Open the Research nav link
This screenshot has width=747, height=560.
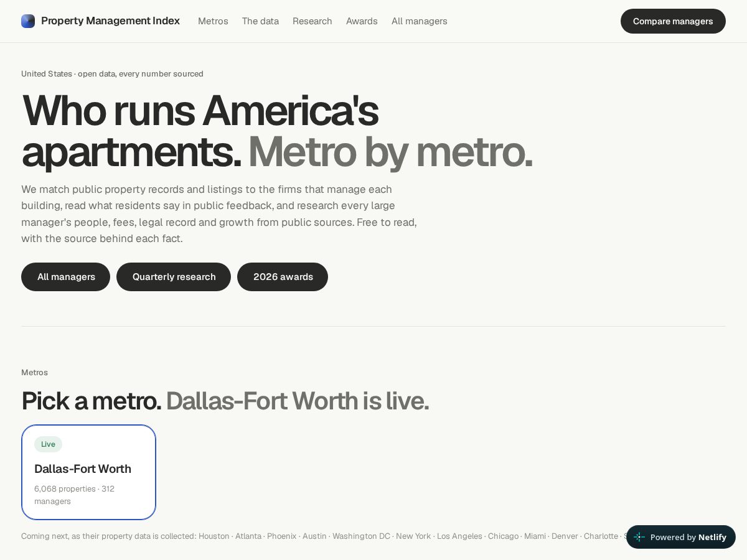point(312,21)
